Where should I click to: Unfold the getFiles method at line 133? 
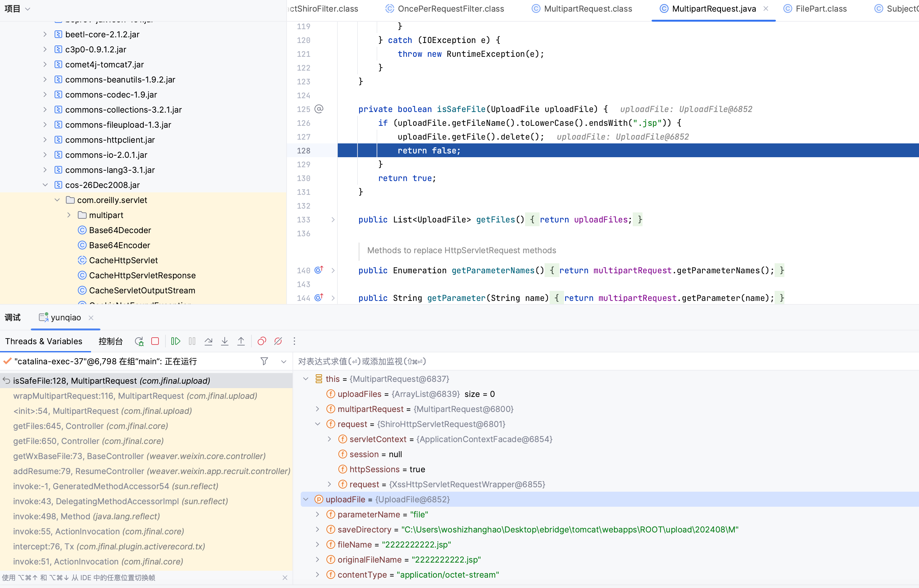(x=333, y=220)
